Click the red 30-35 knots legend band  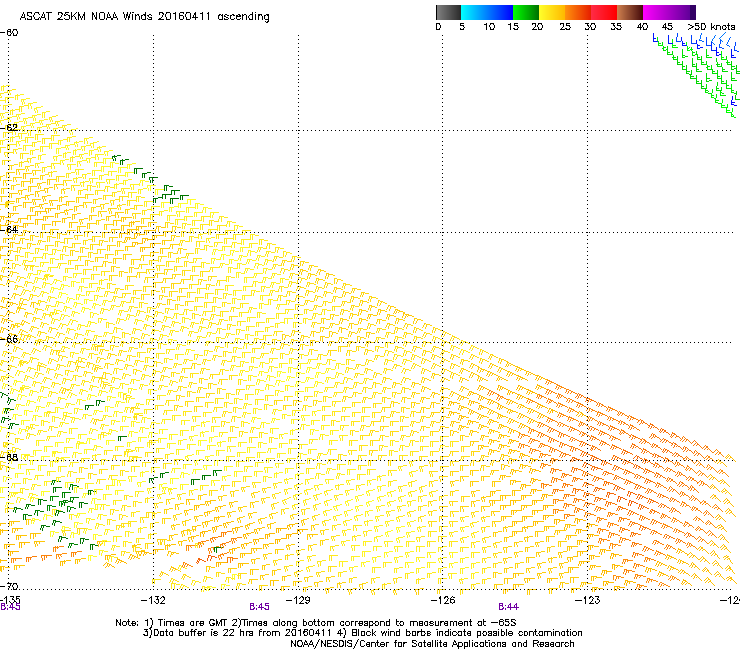point(604,12)
